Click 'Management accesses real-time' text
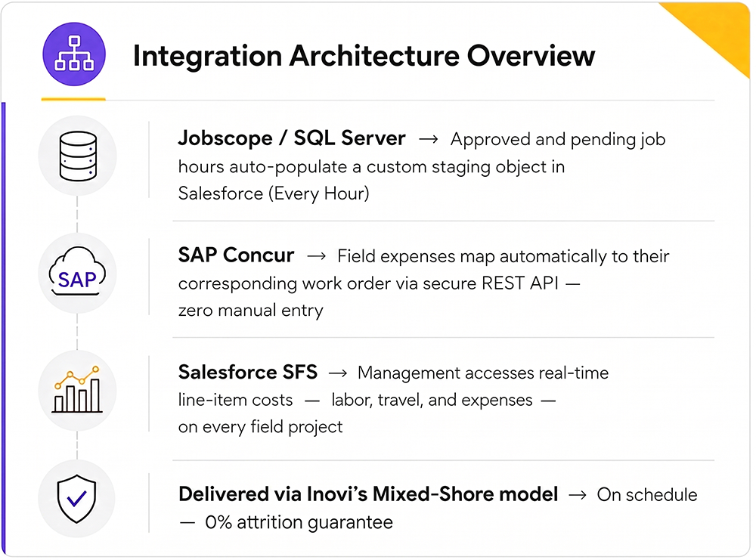The height and width of the screenshot is (560, 756). click(x=483, y=373)
